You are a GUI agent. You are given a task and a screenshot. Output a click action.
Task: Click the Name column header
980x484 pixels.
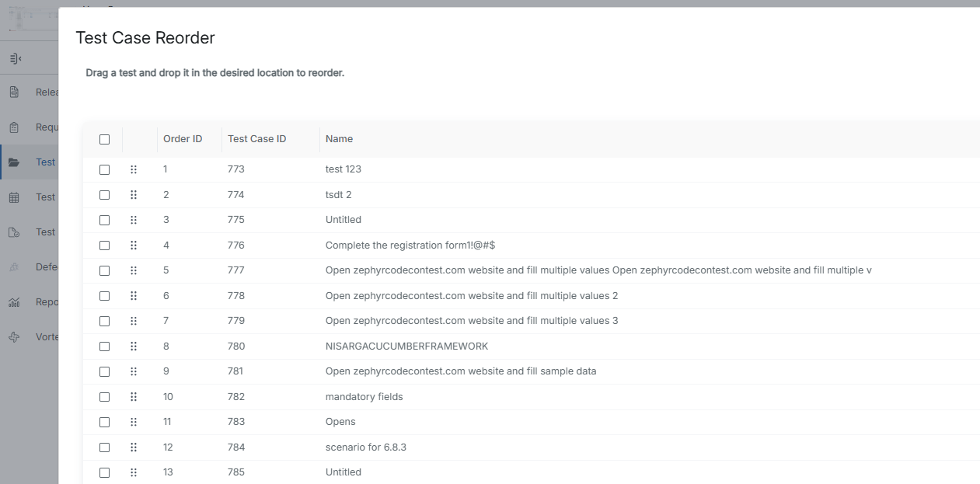tap(339, 139)
